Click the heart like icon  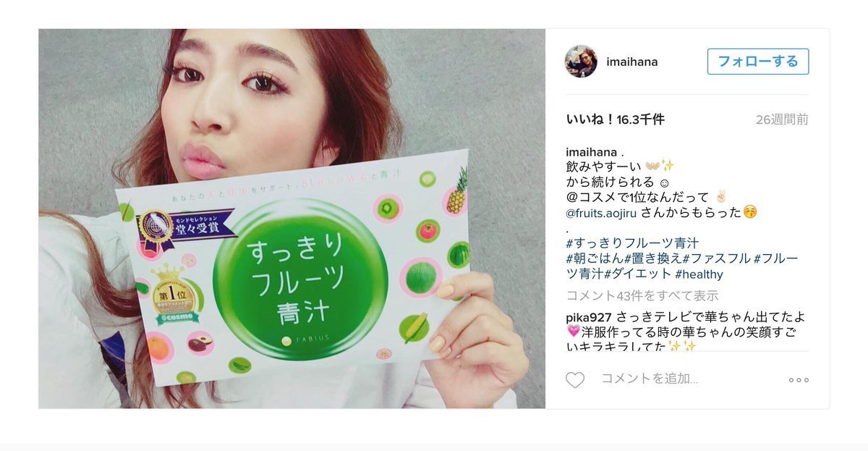[x=575, y=380]
